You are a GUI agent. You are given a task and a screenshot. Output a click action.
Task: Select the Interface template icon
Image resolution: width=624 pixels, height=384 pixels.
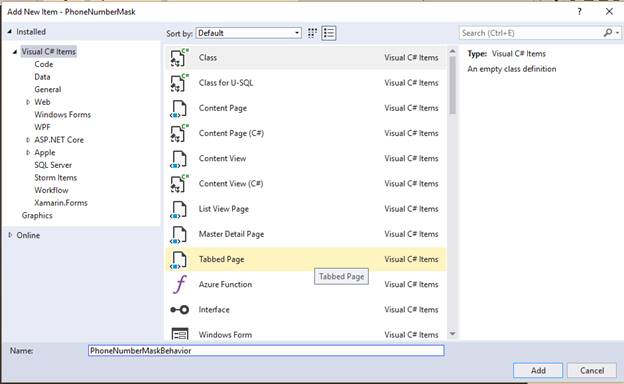[x=179, y=310]
